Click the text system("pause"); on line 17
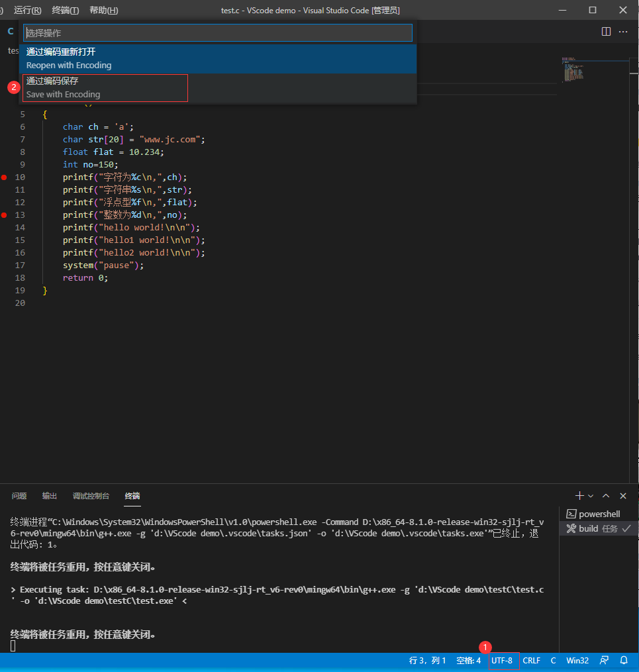This screenshot has width=639, height=672. pos(103,265)
